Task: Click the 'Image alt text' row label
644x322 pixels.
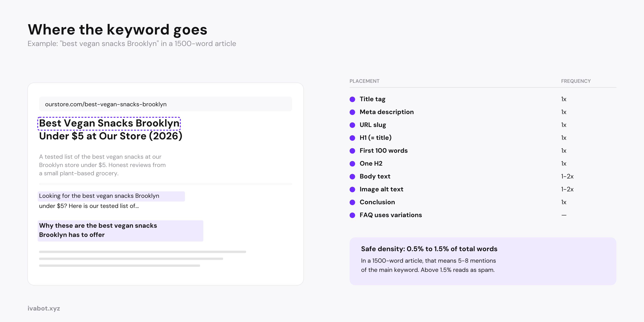Action: tap(381, 189)
